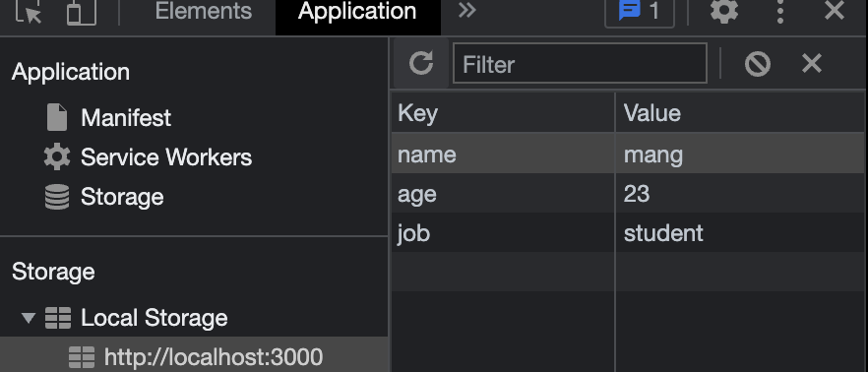Viewport: 868px width, 372px height.
Task: Collapse the Local Storage tree arrow
Action: (x=29, y=318)
